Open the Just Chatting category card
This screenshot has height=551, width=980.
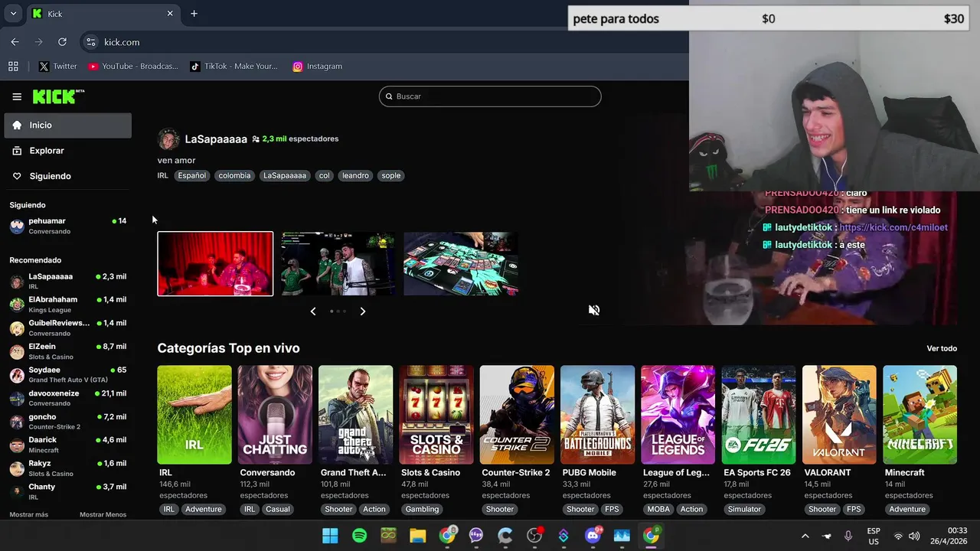pyautogui.click(x=275, y=415)
